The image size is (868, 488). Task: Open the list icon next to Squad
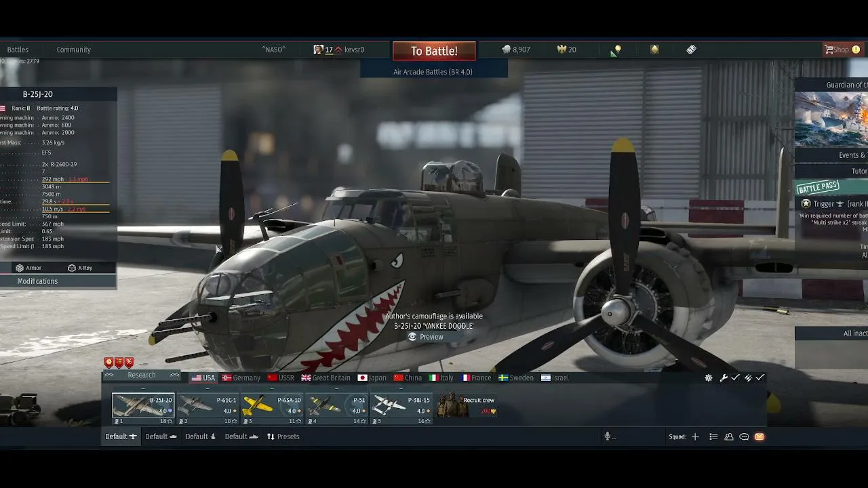pos(713,437)
